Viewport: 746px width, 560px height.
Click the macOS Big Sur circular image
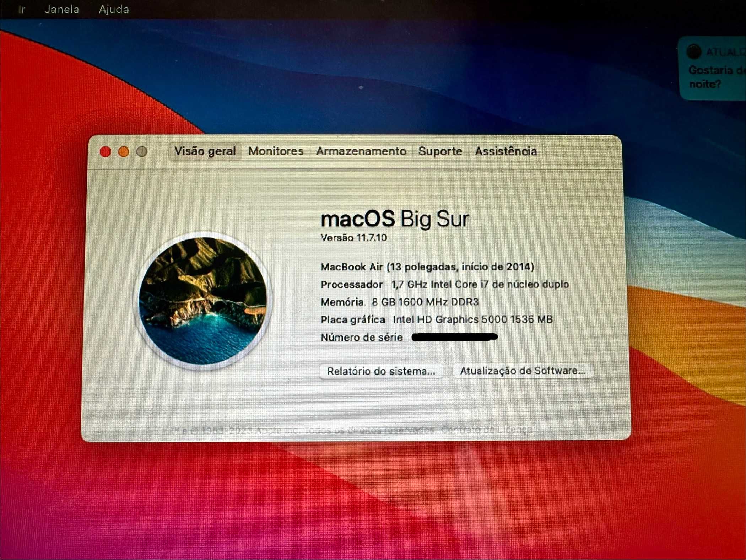[x=203, y=300]
